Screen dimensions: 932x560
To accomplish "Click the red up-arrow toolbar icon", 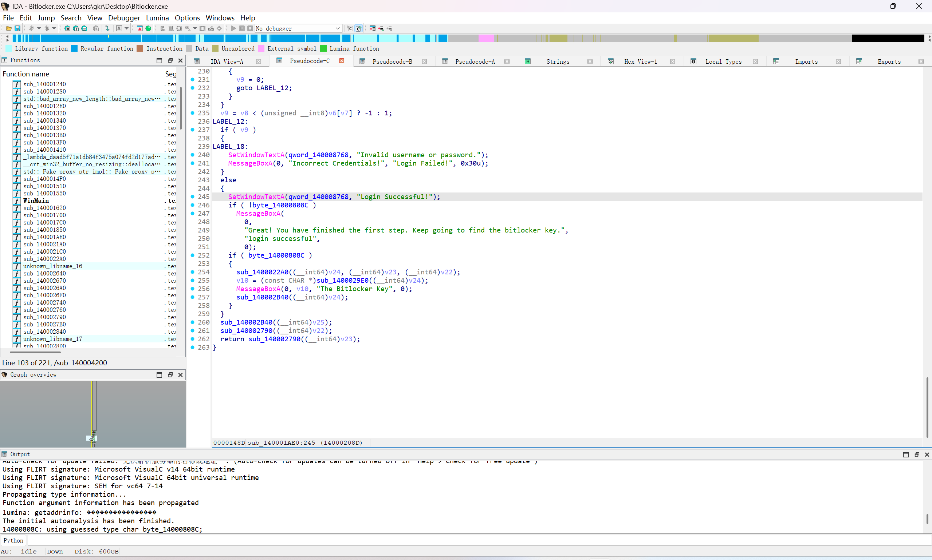I will click(140, 28).
